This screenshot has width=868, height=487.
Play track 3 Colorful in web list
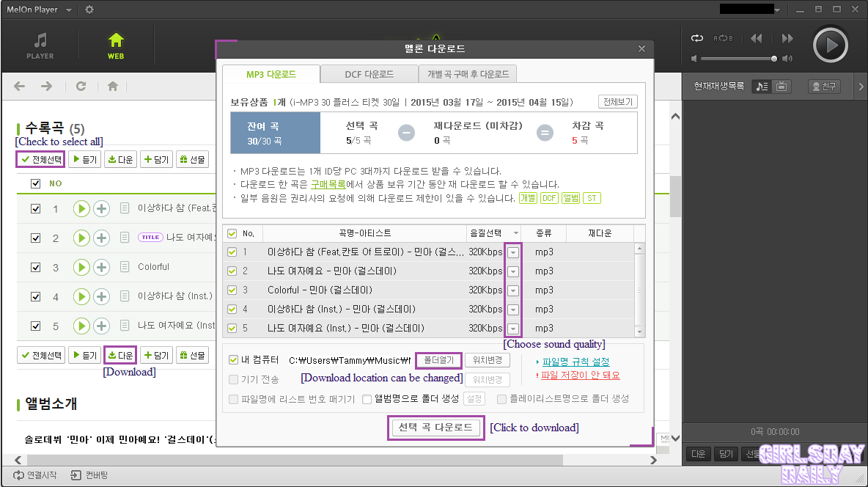(x=81, y=267)
